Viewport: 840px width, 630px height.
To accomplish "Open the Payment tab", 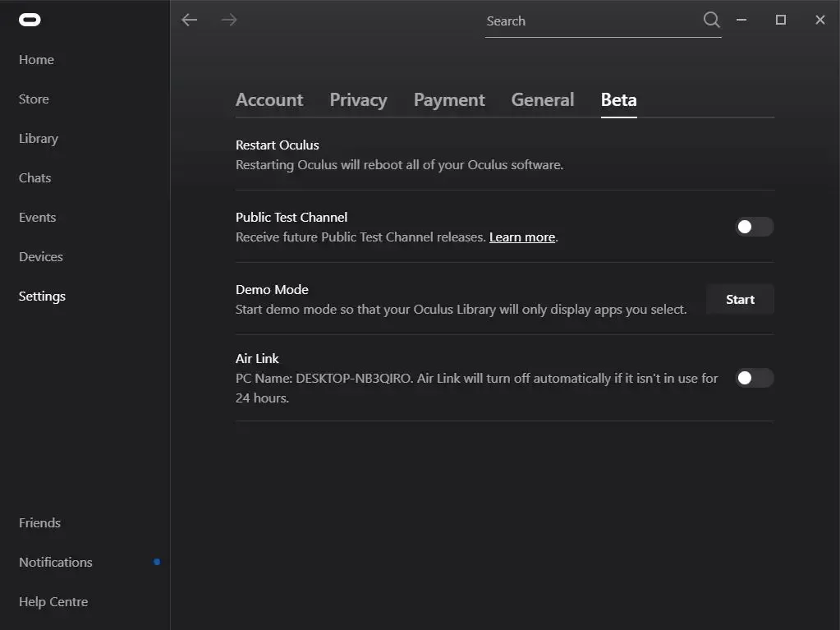I will click(449, 99).
